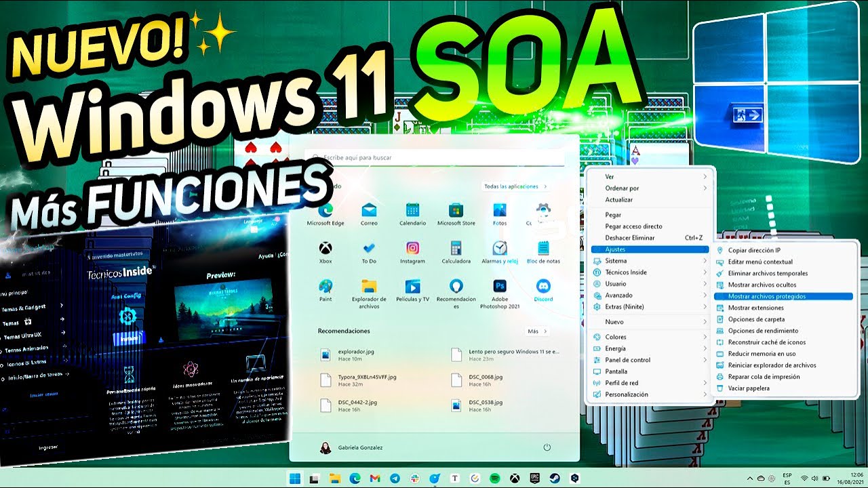The width and height of the screenshot is (868, 488).
Task: Click the Windows Start button on taskbar
Action: pos(295,479)
